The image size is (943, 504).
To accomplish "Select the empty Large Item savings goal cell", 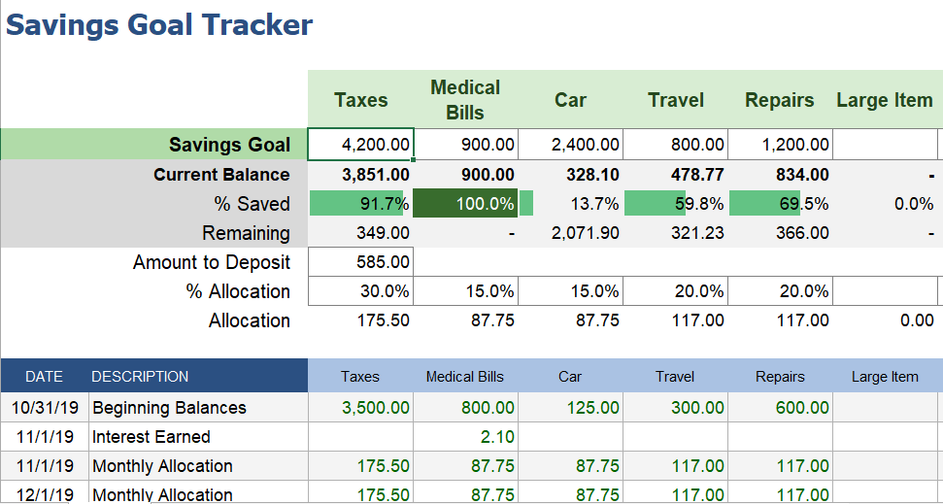I will pyautogui.click(x=884, y=145).
